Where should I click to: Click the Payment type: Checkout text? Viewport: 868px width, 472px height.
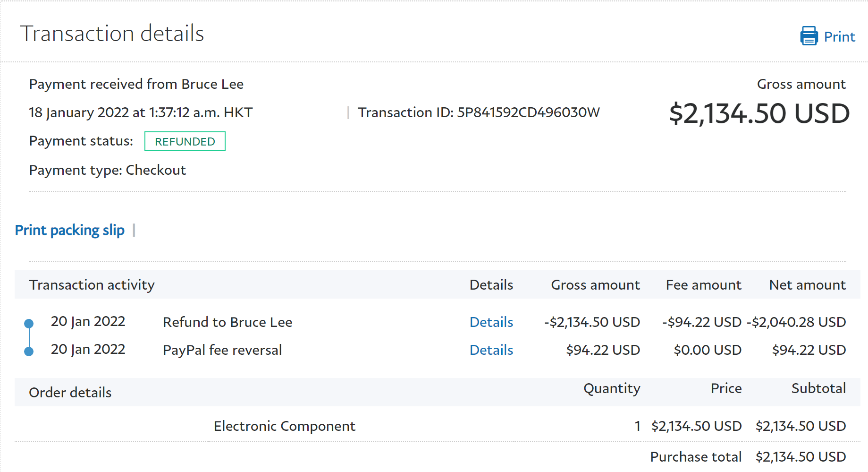pyautogui.click(x=108, y=170)
